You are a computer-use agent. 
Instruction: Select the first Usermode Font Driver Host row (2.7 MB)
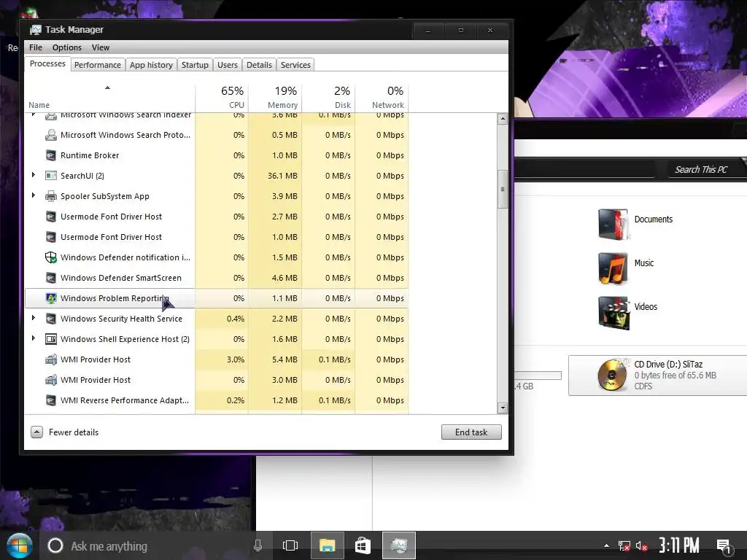tap(216, 217)
